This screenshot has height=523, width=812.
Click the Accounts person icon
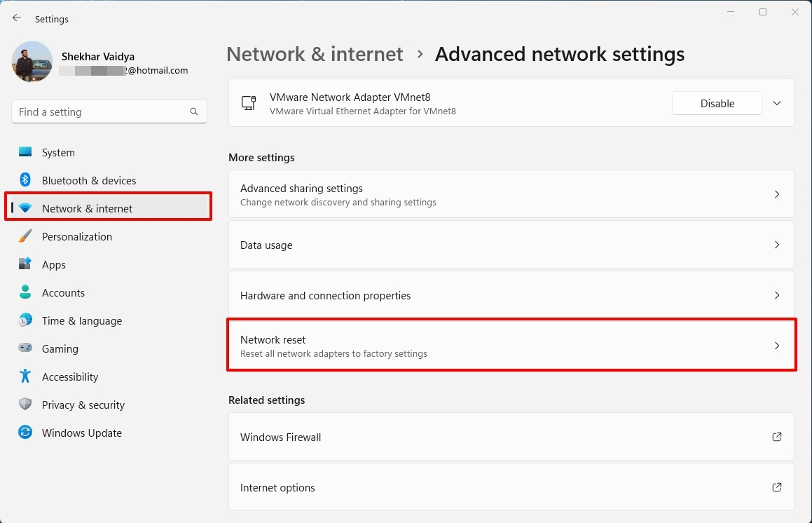point(25,292)
